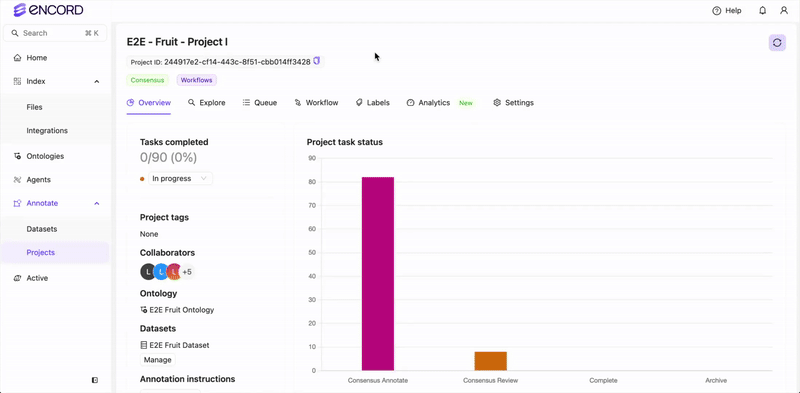Click the Annotate icon in sidebar
This screenshot has height=393, width=800.
pyautogui.click(x=17, y=203)
